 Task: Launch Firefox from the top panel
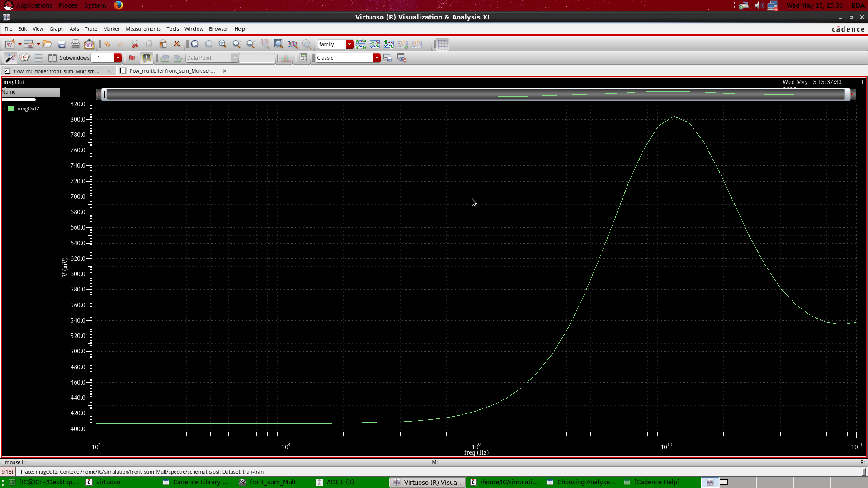click(118, 5)
